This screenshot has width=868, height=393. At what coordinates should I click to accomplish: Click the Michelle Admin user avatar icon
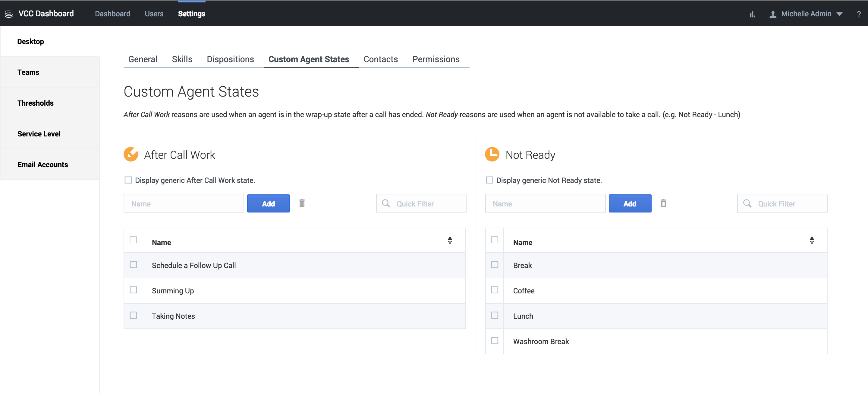(x=773, y=14)
